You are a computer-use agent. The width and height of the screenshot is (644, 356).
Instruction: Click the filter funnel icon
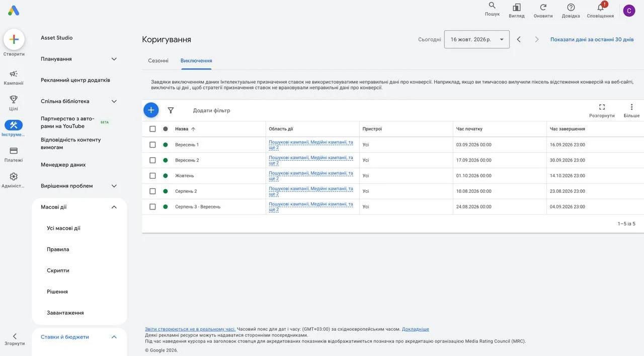[171, 110]
